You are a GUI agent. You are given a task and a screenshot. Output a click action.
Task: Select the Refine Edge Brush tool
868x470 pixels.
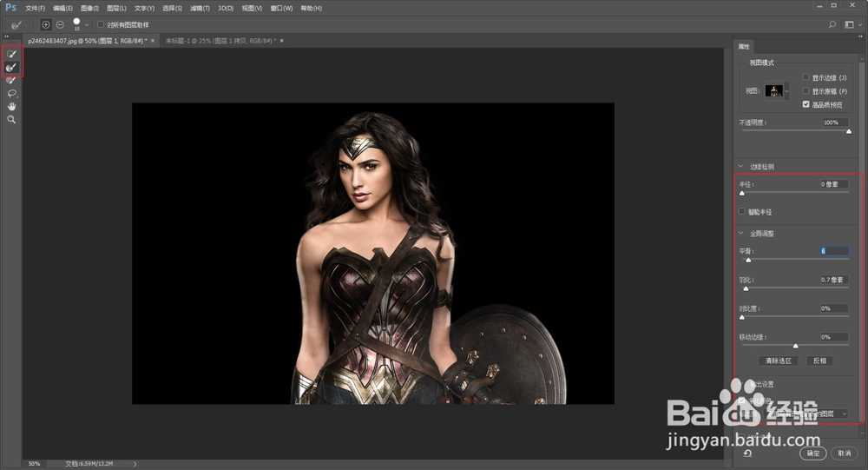click(11, 67)
